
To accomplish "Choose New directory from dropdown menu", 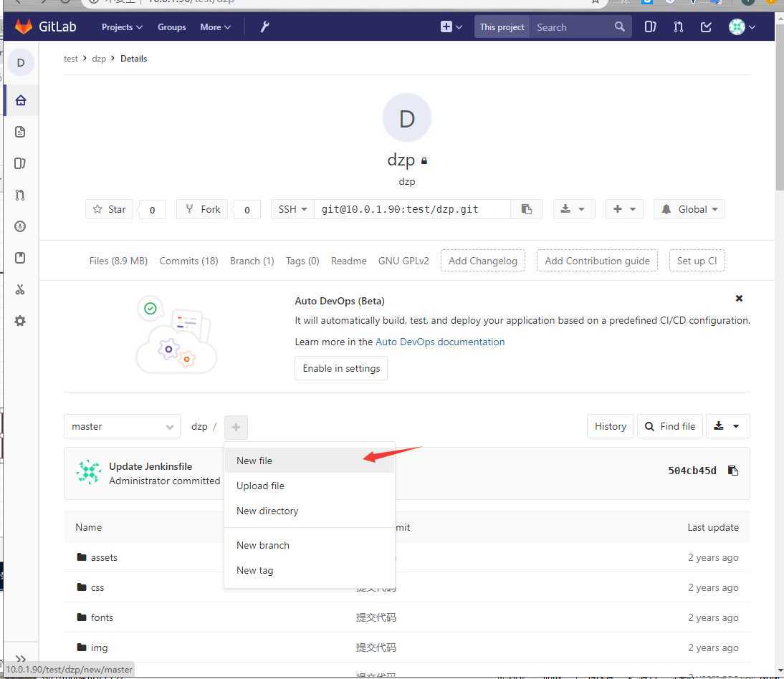I will 267,511.
